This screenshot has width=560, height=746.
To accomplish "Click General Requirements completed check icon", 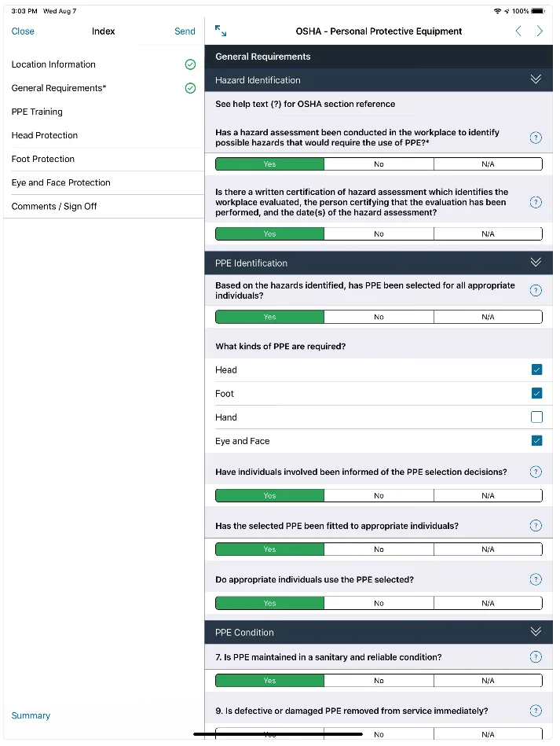I will coord(190,88).
